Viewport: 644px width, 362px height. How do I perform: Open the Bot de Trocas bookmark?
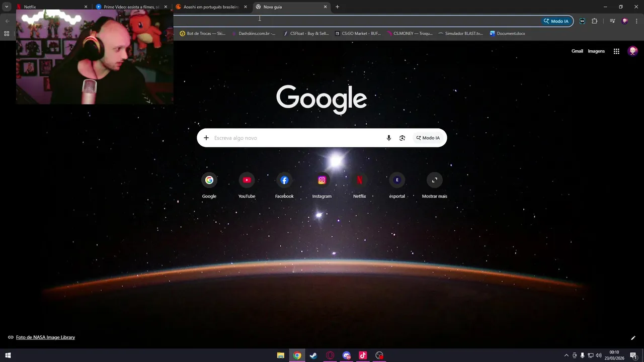click(x=203, y=34)
